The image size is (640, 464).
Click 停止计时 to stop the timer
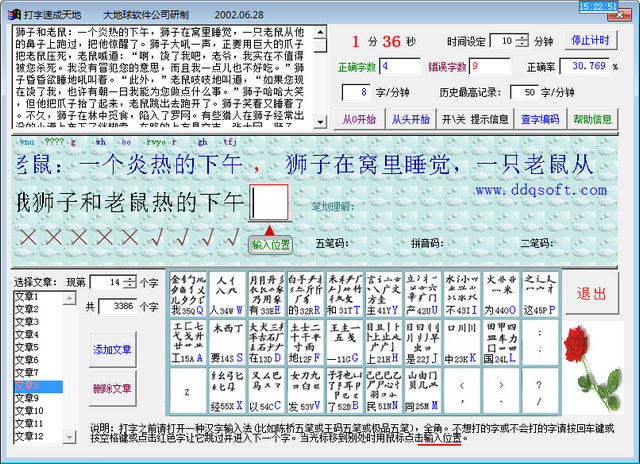[x=590, y=40]
